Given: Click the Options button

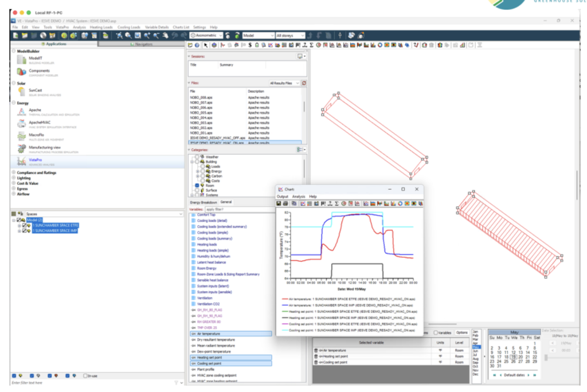Looking at the screenshot, I should click(x=461, y=333).
